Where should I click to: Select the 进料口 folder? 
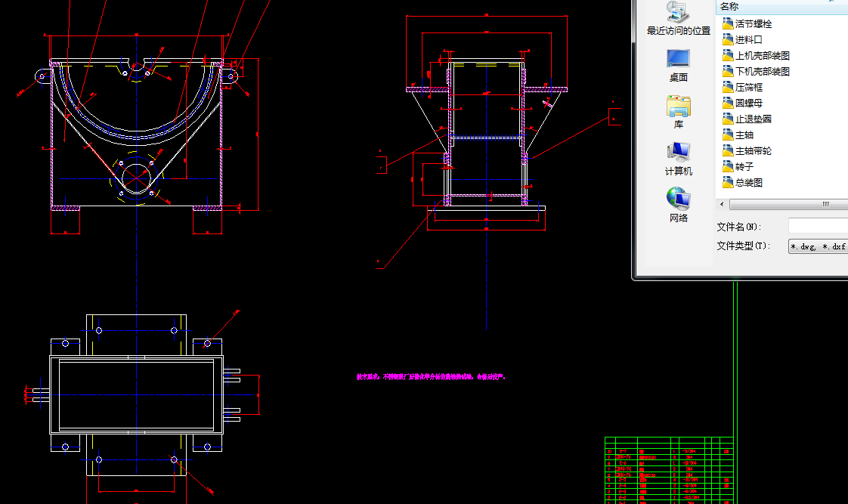(x=742, y=39)
